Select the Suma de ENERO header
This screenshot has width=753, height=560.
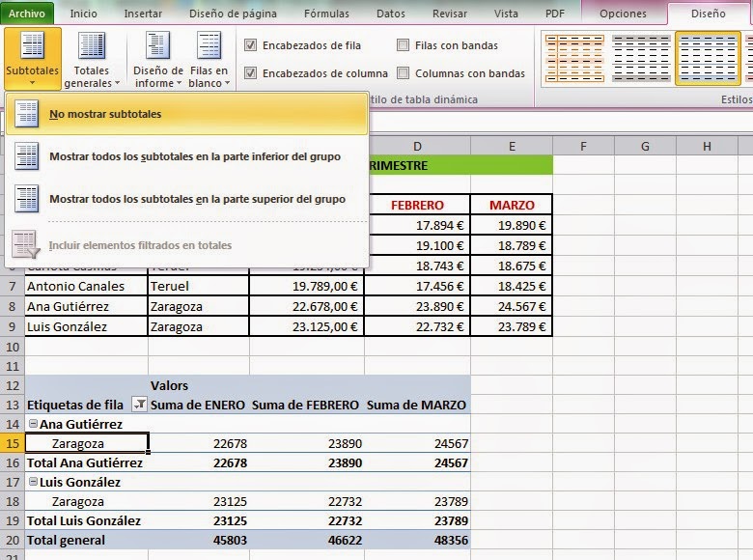197,405
